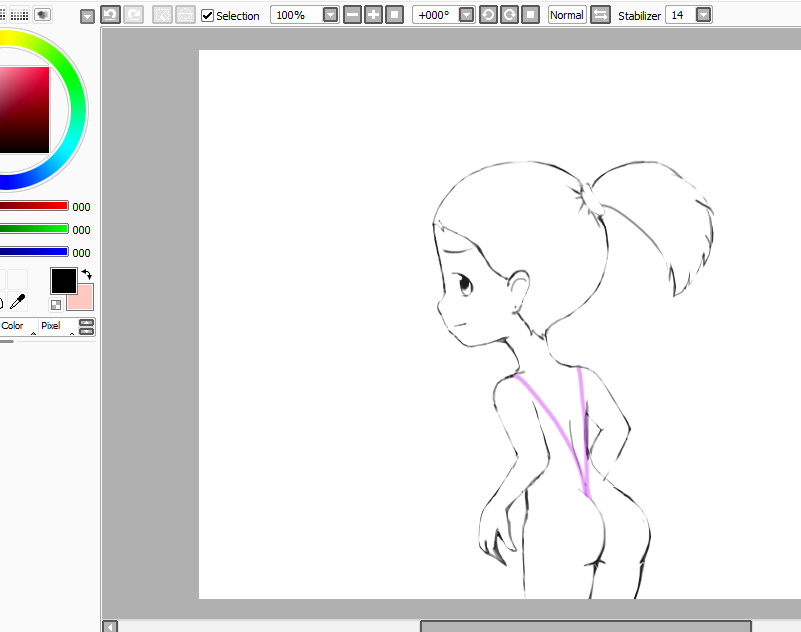Click the Redo arrow icon

coord(132,15)
